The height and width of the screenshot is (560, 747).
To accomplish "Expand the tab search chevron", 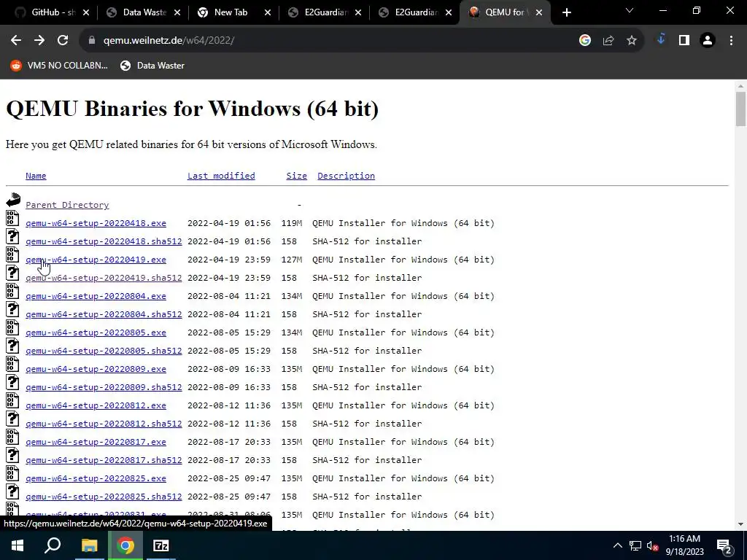I will [630, 10].
